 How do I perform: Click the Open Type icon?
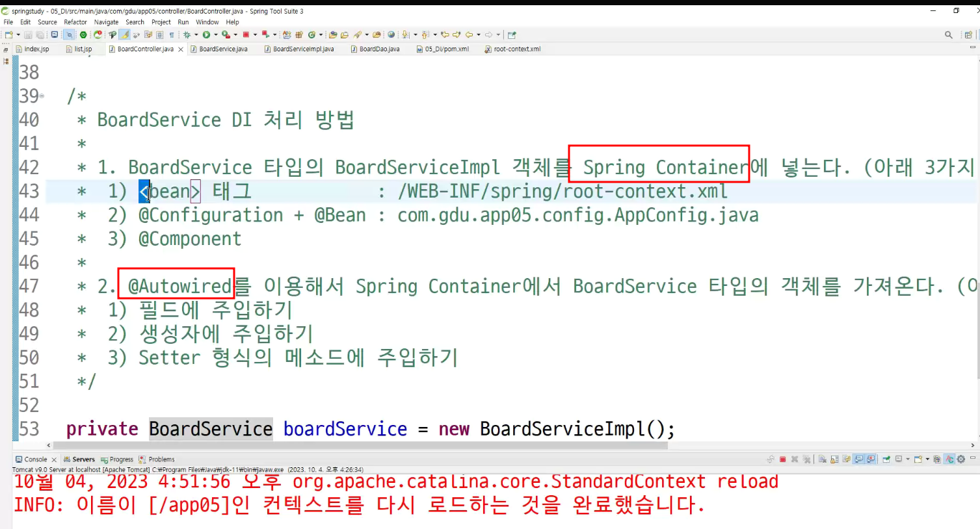tap(332, 34)
